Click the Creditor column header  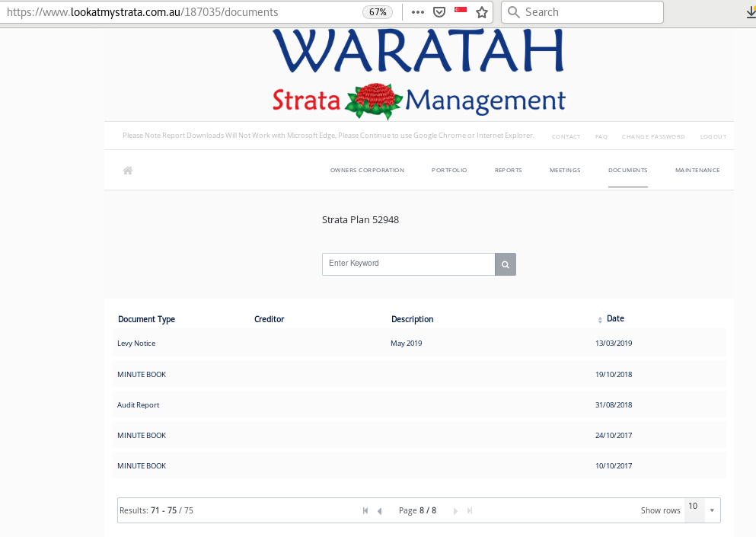(269, 319)
